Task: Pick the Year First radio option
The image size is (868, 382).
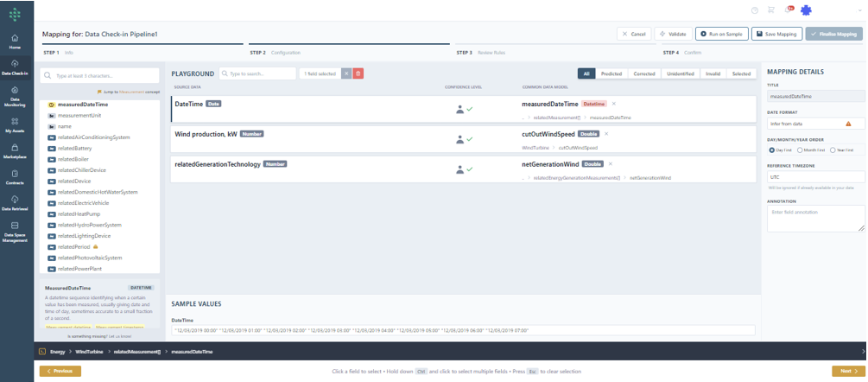Action: tap(831, 150)
